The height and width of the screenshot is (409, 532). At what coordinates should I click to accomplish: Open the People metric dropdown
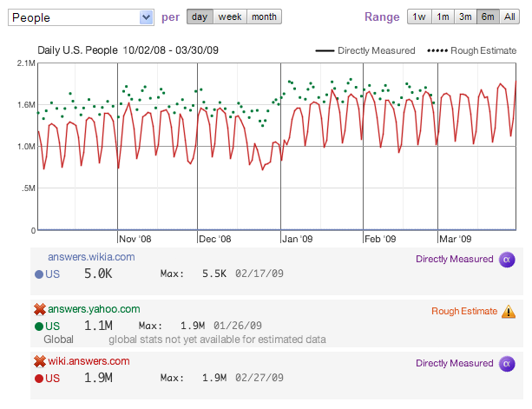coord(81,17)
